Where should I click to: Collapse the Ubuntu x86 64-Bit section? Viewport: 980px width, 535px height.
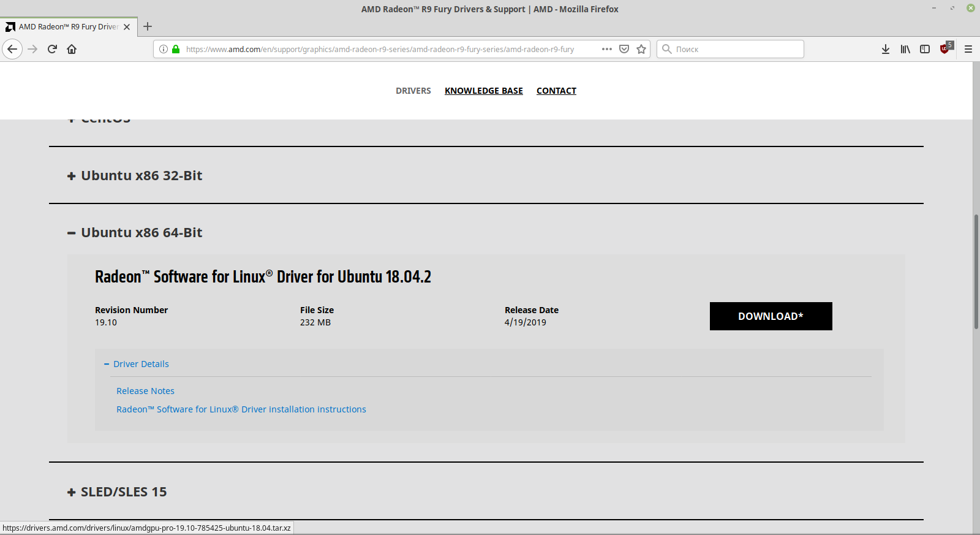pos(135,233)
